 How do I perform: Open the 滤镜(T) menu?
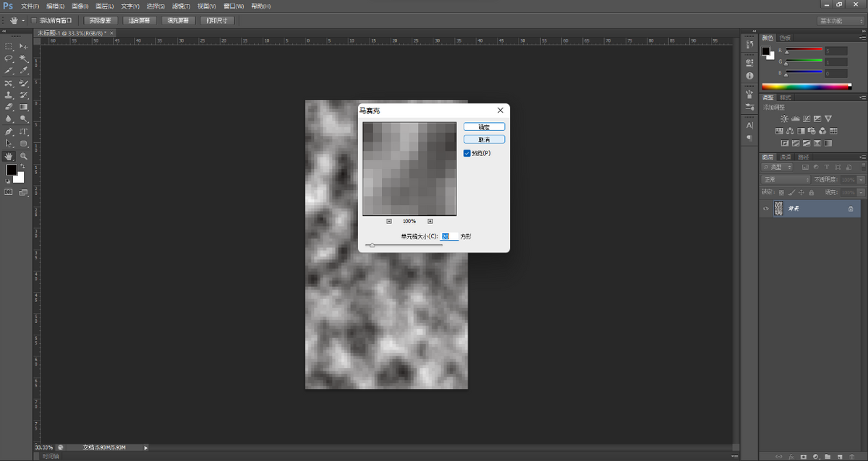click(x=180, y=6)
